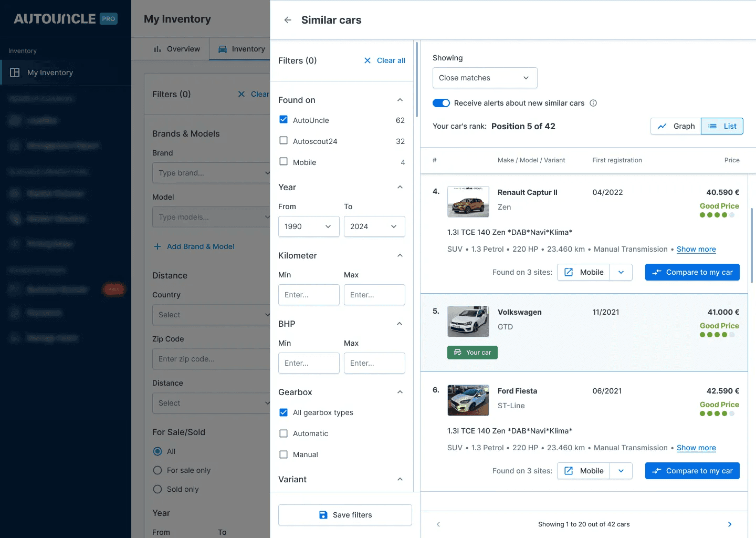Click the BHP Min input field
Screen dimensions: 756x538
(x=309, y=363)
